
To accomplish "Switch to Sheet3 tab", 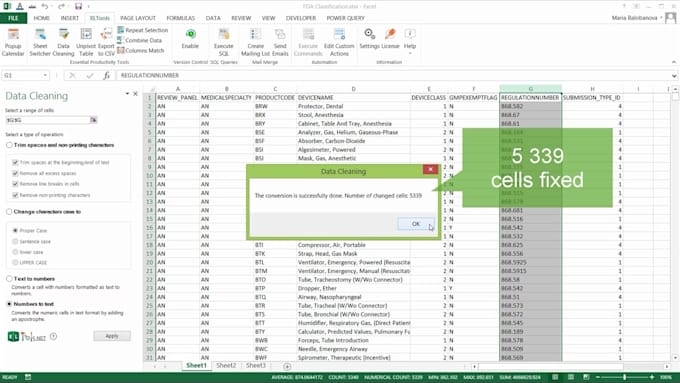I will click(x=255, y=366).
